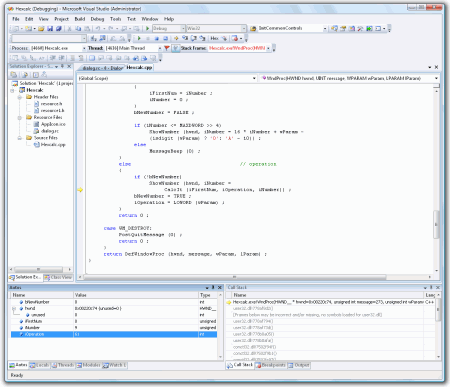The height and width of the screenshot is (387, 450).
Task: Open the Win32 platform dropdown
Action: (x=244, y=29)
